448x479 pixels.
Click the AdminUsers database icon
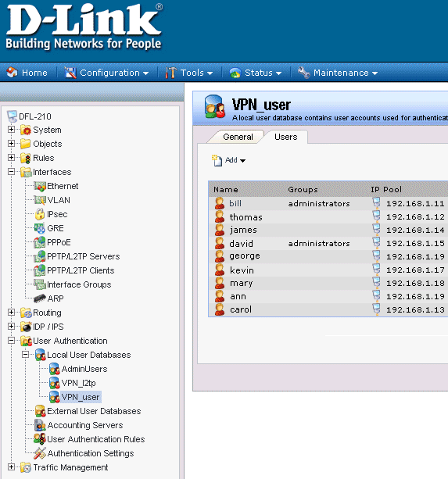click(55, 369)
